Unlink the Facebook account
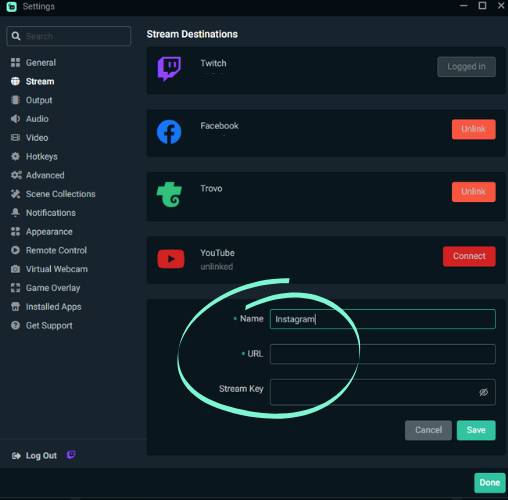508x500 pixels. click(x=474, y=129)
